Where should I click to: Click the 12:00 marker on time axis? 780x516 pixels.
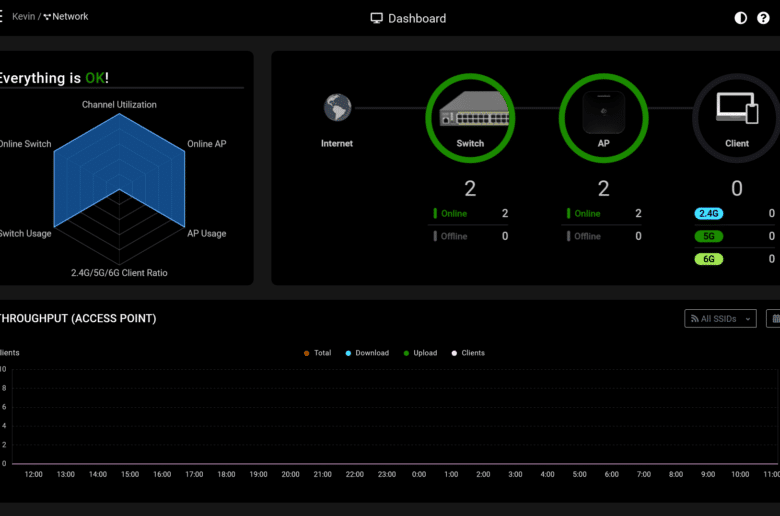point(33,474)
